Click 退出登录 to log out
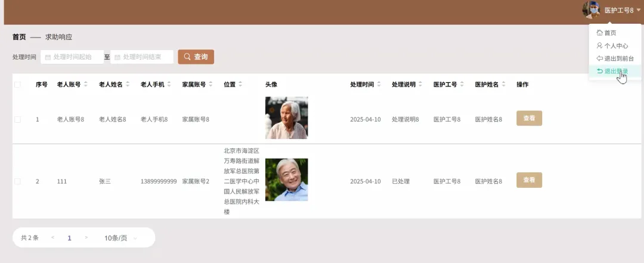The image size is (644, 263). (615, 71)
